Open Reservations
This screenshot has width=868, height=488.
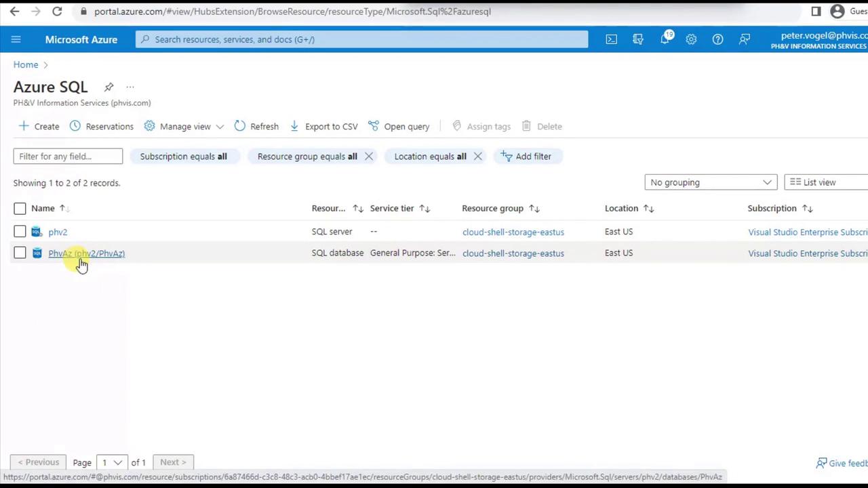coord(101,127)
